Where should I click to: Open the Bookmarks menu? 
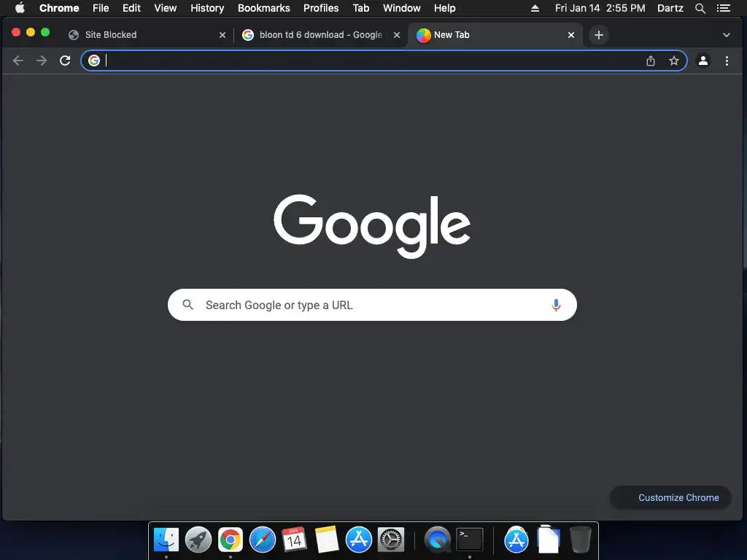point(263,8)
